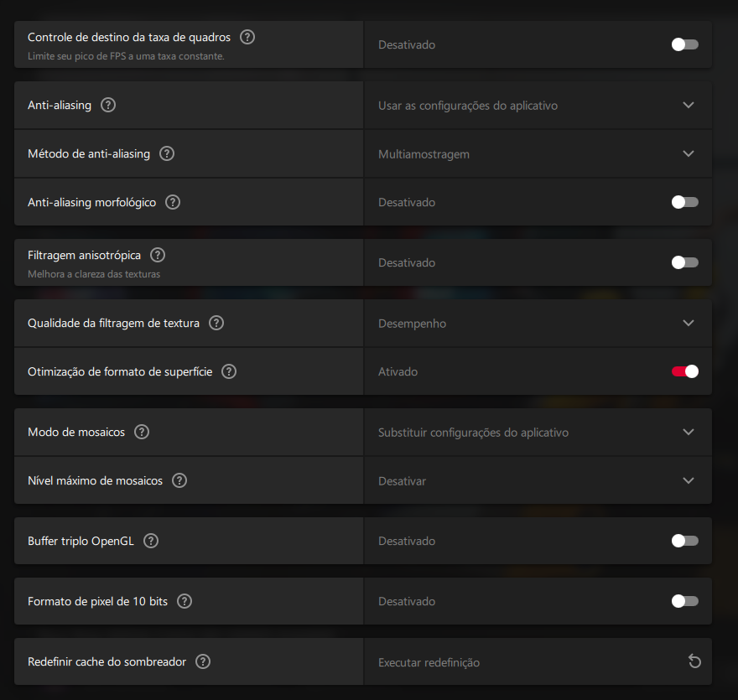Open Anti-aliasing morfológico help tooltip icon
This screenshot has width=738, height=700.
click(173, 202)
